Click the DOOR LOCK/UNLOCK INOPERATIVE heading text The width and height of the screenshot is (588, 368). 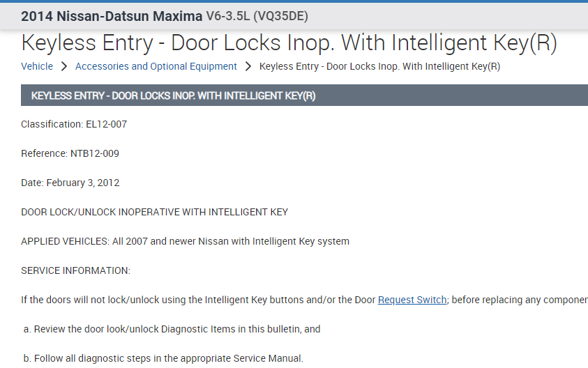click(154, 212)
